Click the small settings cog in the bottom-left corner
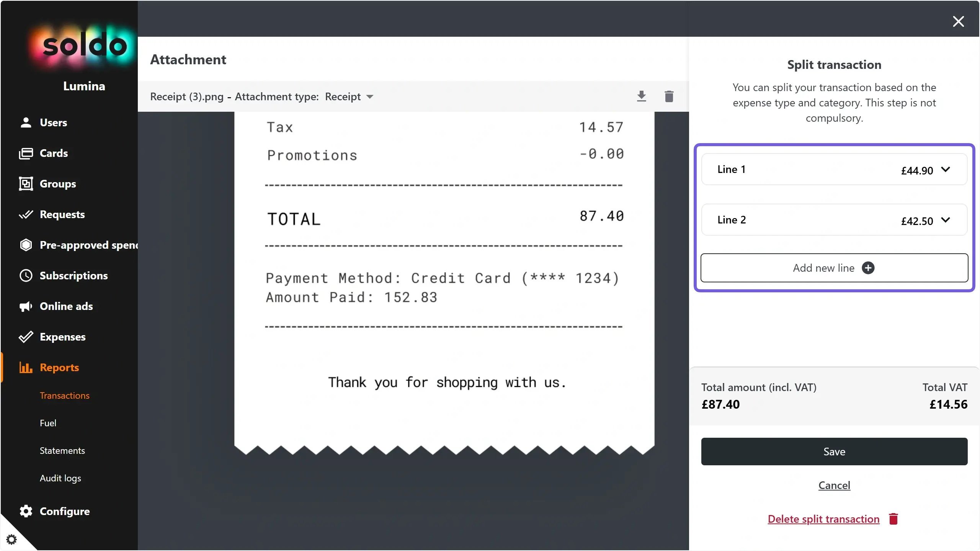Screen dimensions: 980x551 click(11, 540)
